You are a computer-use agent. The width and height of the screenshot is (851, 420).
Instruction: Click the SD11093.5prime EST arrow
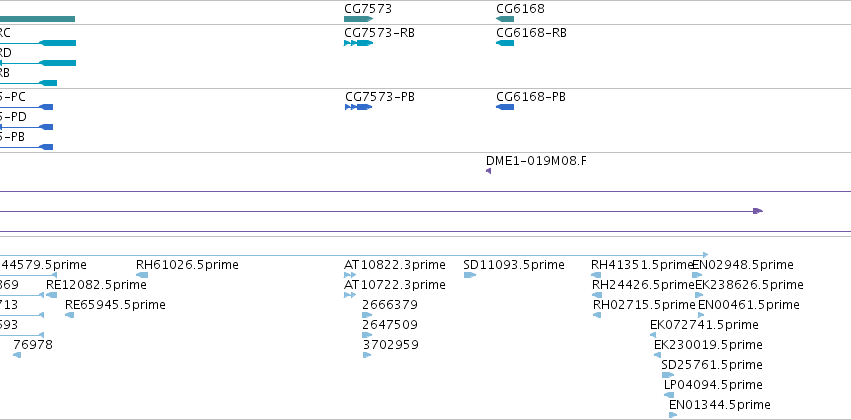(x=470, y=275)
